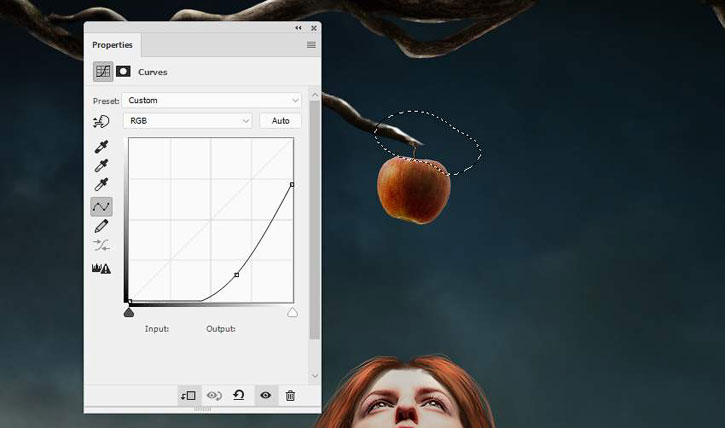Open the Preset dropdown showing Custom
The image size is (725, 428).
click(212, 100)
